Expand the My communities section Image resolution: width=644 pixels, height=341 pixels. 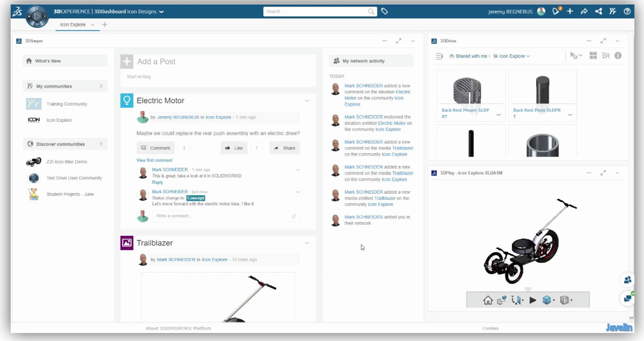(101, 86)
